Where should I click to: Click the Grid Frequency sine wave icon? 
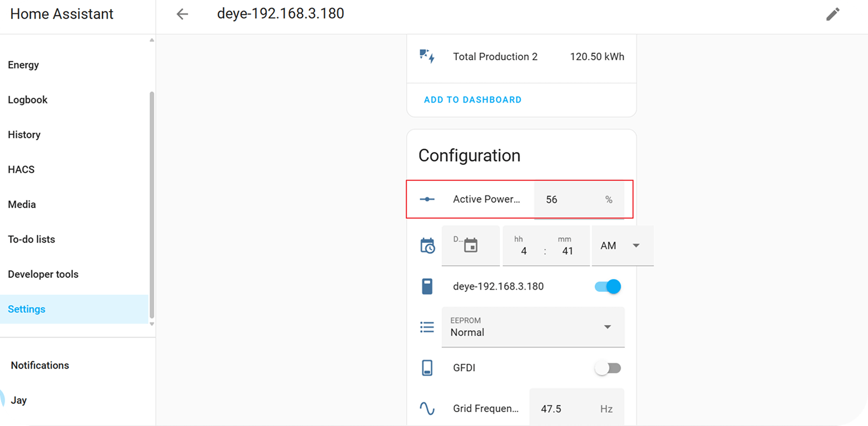pos(427,409)
